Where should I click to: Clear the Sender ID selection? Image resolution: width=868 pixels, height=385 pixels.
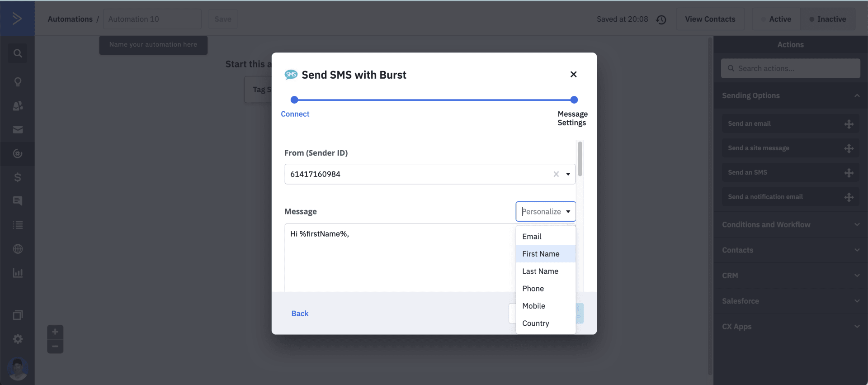556,174
